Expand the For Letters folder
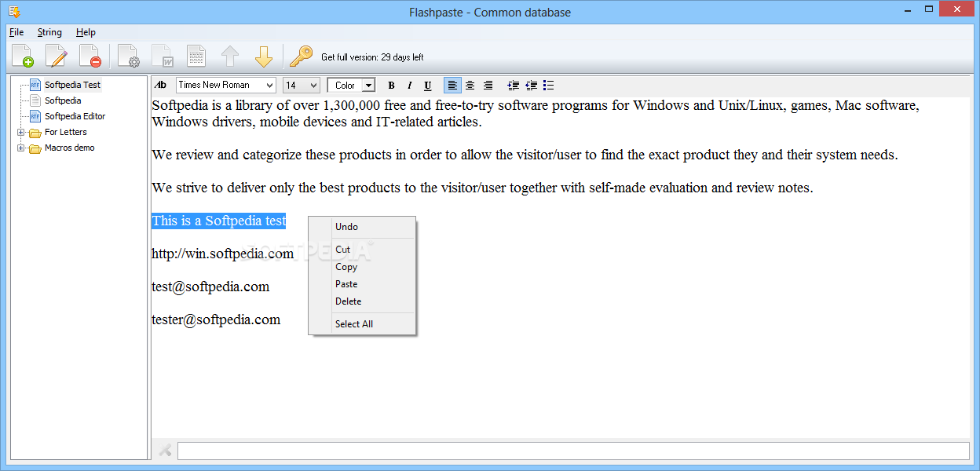This screenshot has height=471, width=980. coord(21,132)
